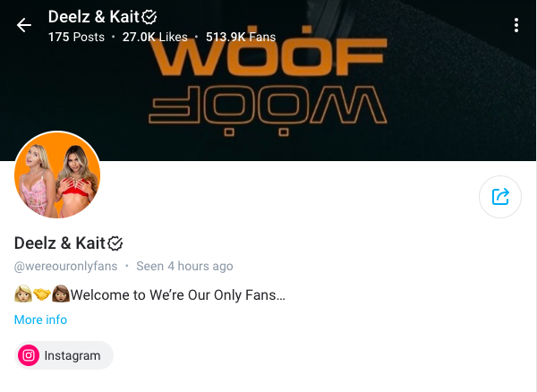
Task: Select the 513.9K Fans counter
Action: click(241, 37)
